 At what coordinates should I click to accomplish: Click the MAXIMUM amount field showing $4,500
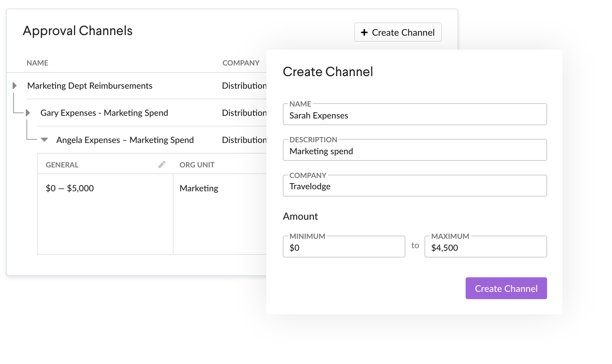tap(485, 247)
